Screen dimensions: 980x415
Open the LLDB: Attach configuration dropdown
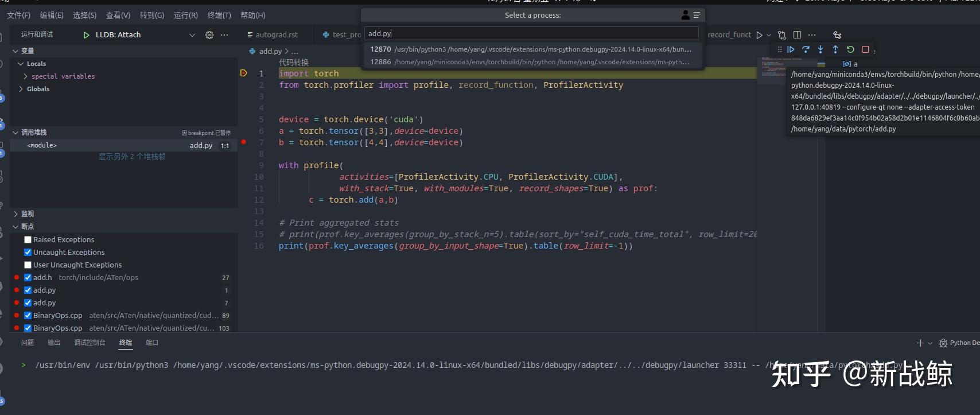pos(192,35)
